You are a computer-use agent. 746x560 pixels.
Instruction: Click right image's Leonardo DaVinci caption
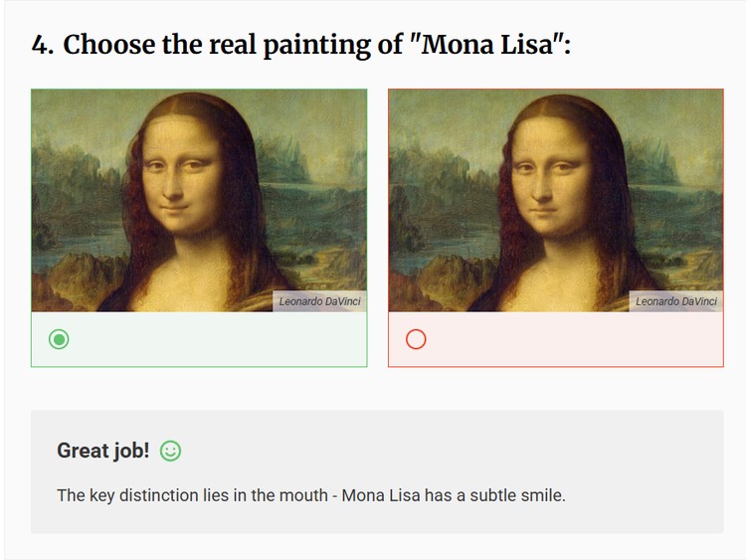tap(676, 301)
